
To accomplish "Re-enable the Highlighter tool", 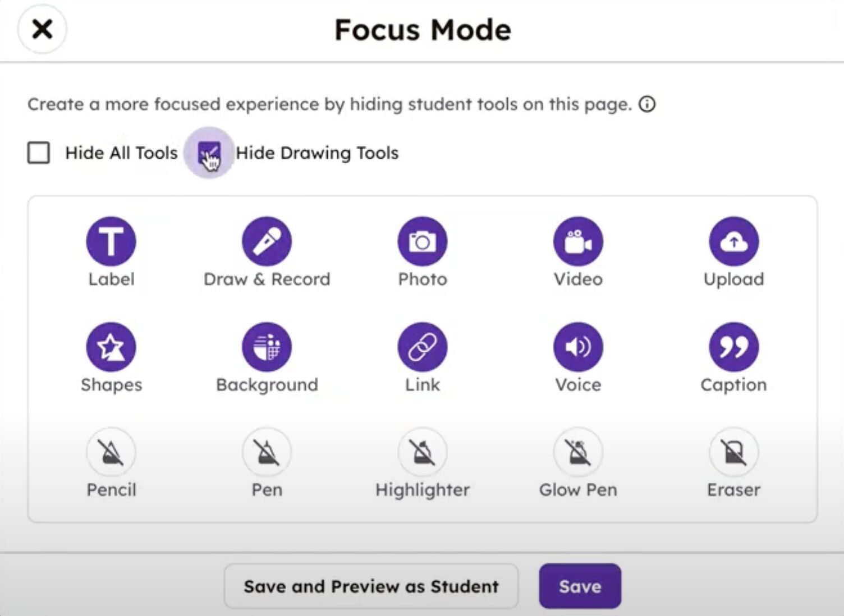I will click(423, 451).
